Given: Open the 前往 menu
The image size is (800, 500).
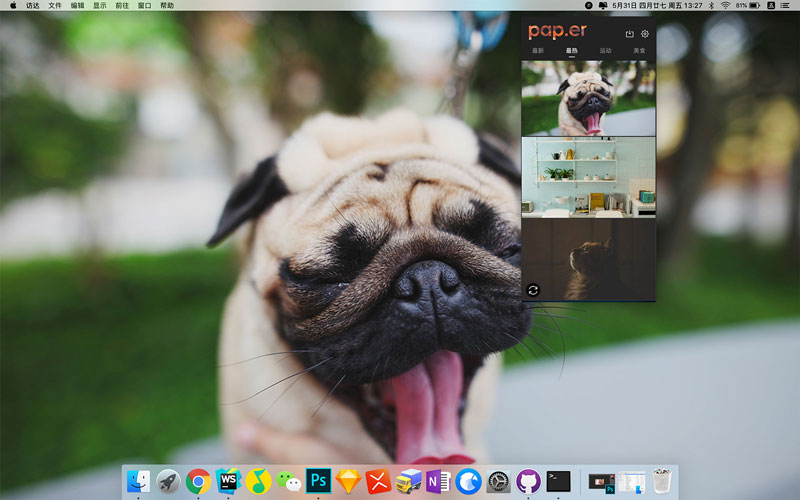Looking at the screenshot, I should click(x=122, y=5).
